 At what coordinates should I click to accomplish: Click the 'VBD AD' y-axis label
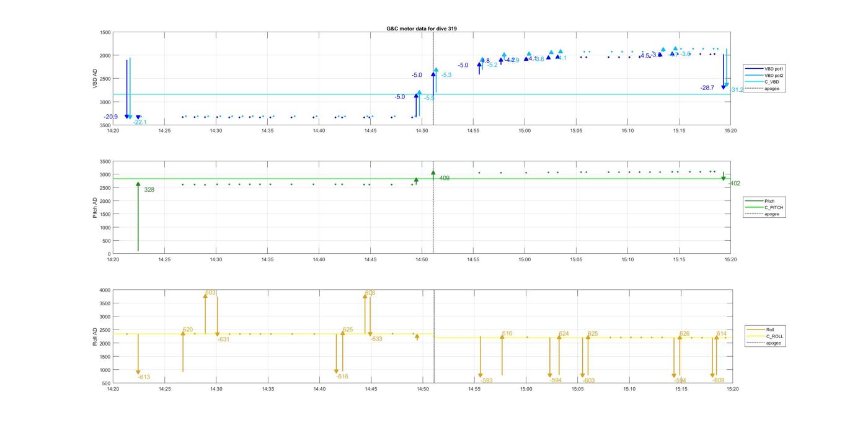coord(95,78)
